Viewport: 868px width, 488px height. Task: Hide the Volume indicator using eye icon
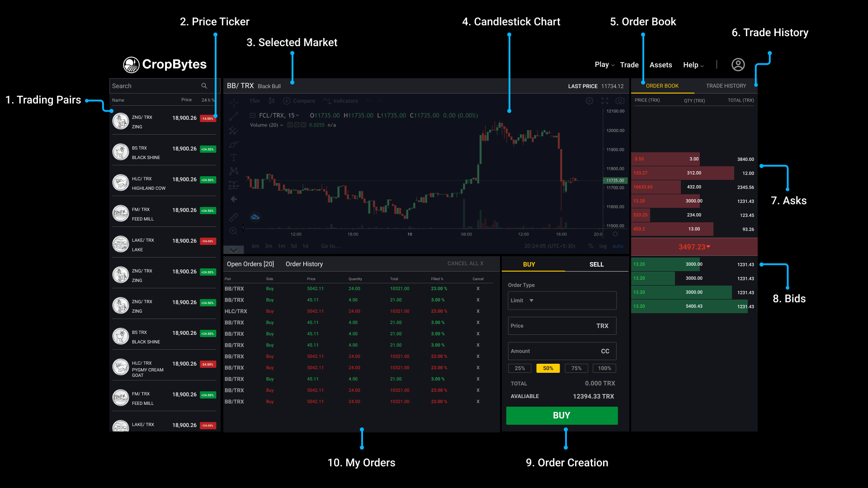(290, 125)
